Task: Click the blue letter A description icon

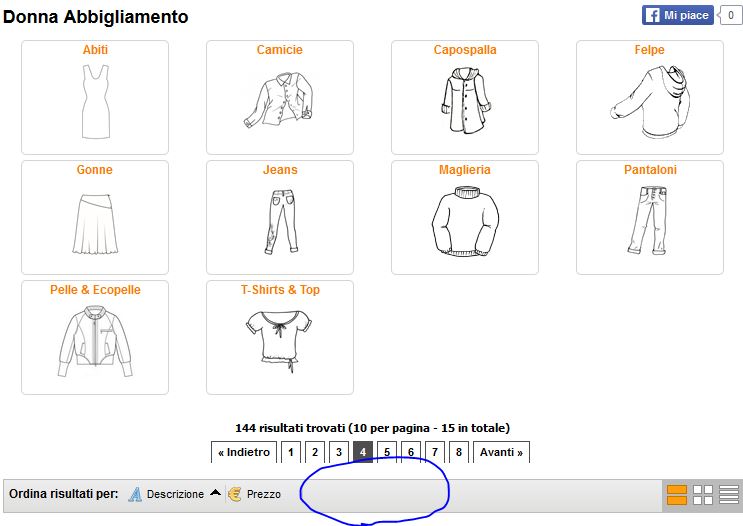Action: (x=135, y=494)
